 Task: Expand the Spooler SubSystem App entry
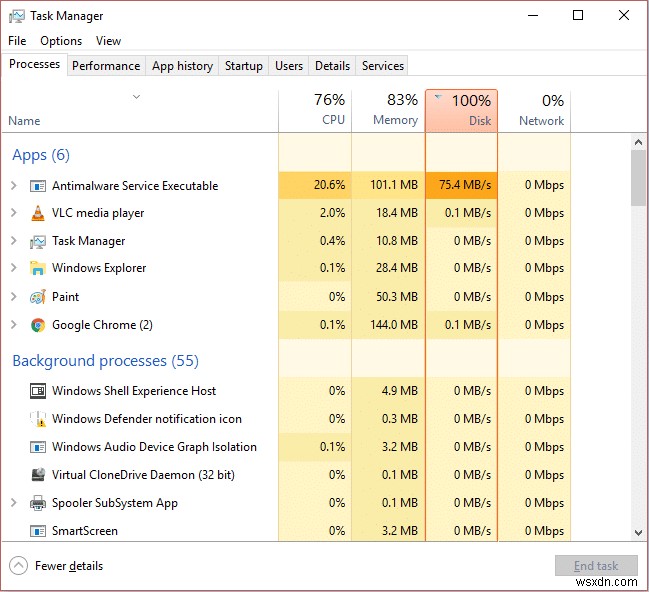click(x=14, y=503)
